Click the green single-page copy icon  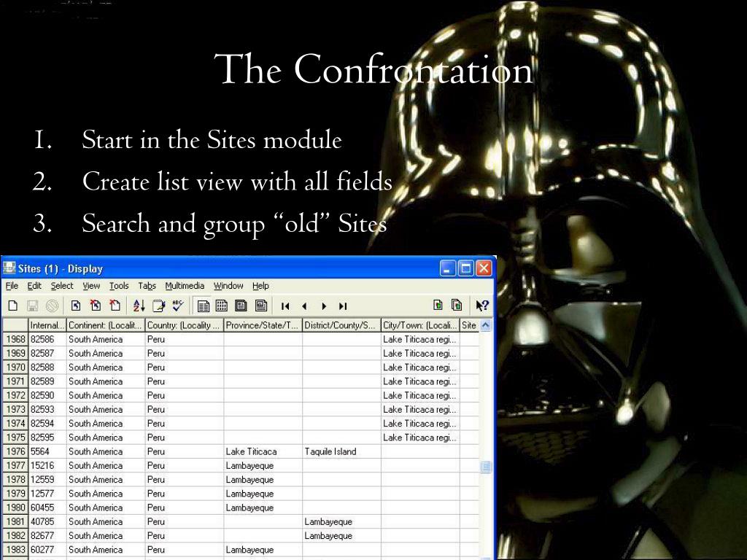pos(438,306)
